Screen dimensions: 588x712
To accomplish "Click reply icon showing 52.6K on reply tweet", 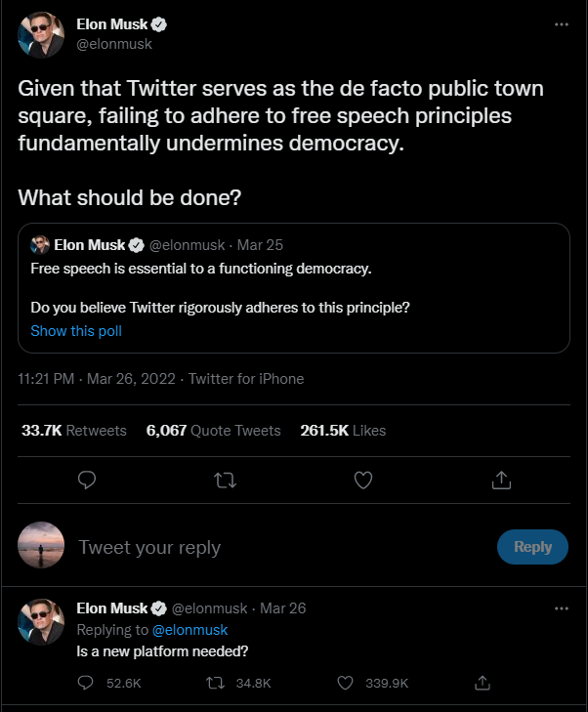I will tap(86, 684).
